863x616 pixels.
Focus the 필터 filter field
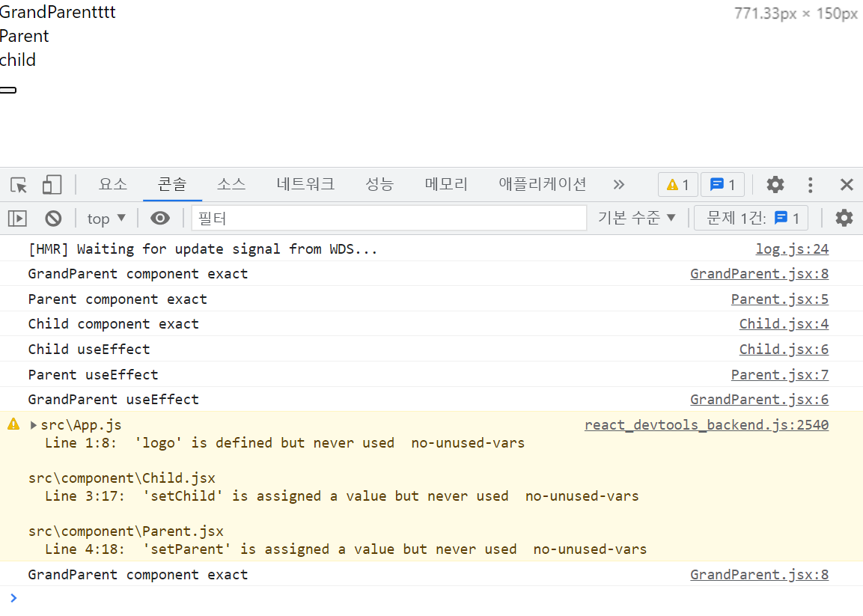click(x=389, y=218)
